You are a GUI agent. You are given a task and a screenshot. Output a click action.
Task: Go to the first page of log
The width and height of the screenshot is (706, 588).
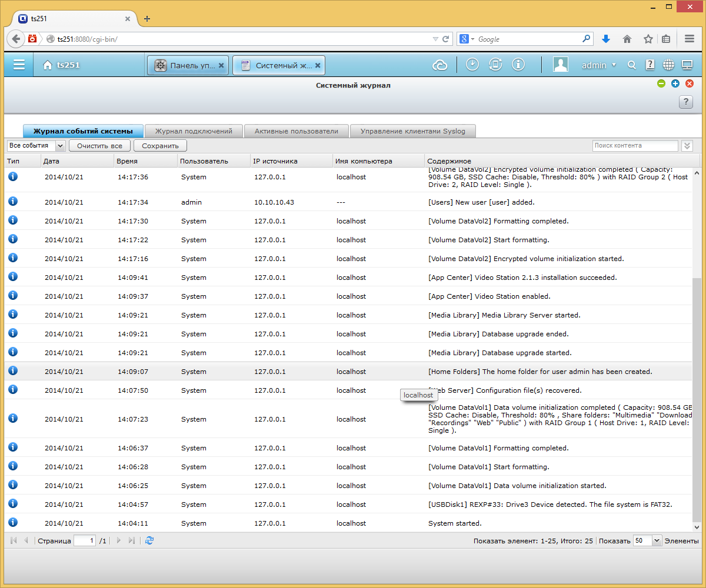point(14,540)
